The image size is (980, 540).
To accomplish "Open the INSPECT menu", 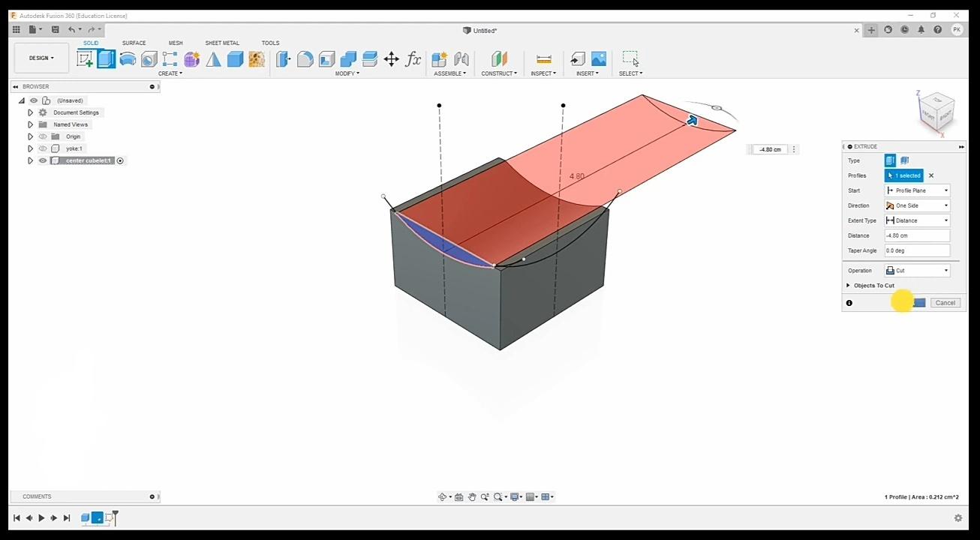I will tap(543, 73).
